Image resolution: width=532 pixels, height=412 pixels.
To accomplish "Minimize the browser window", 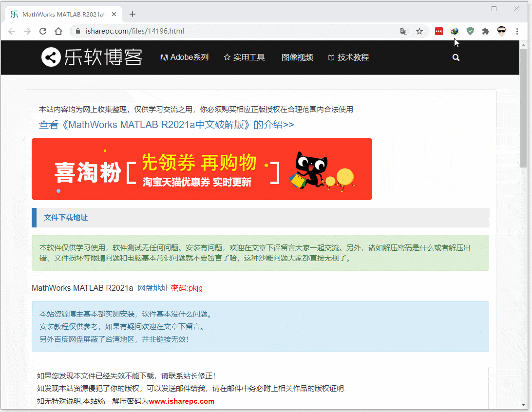I will click(x=472, y=9).
